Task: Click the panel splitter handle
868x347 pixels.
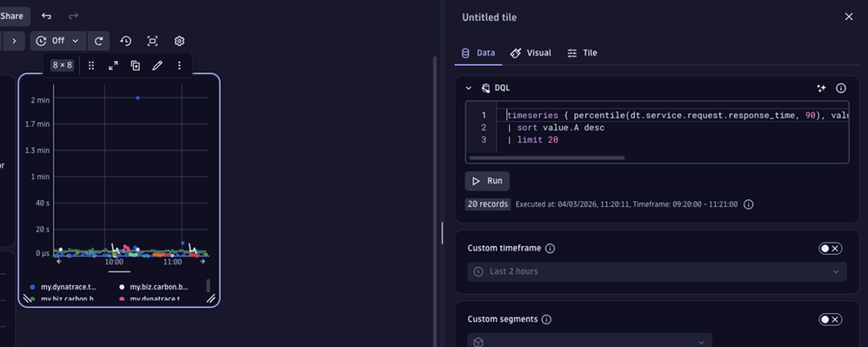Action: pos(442,233)
